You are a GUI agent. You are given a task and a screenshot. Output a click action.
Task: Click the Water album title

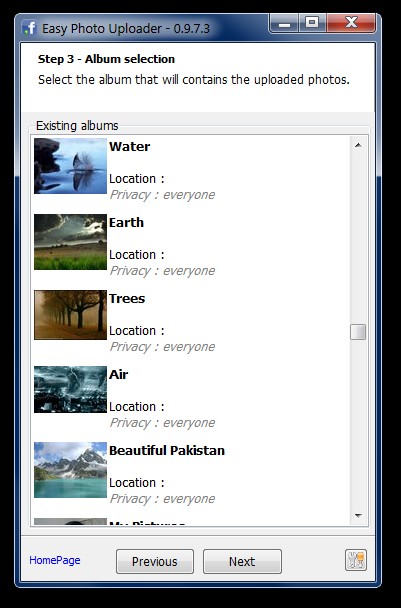(130, 147)
